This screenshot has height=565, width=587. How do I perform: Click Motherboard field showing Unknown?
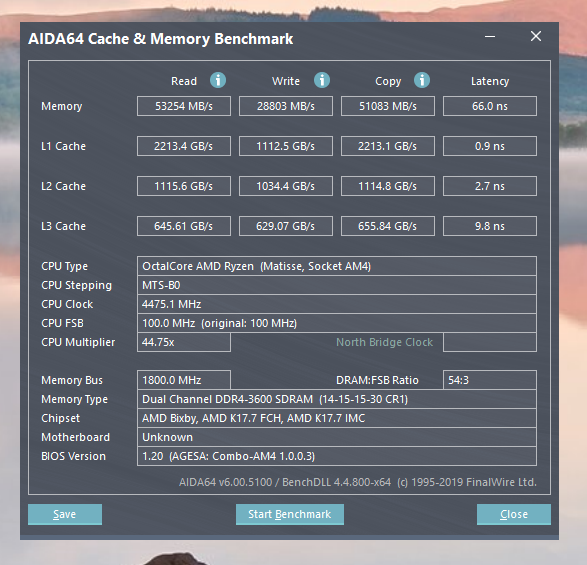click(x=337, y=437)
